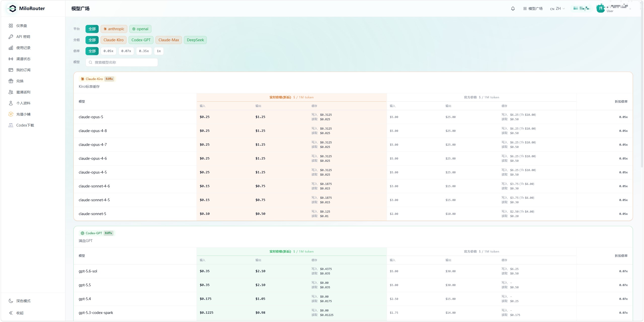This screenshot has height=322, width=644.
Task: Click the 0.05x badge on Claude-Kiro card
Action: (109, 79)
